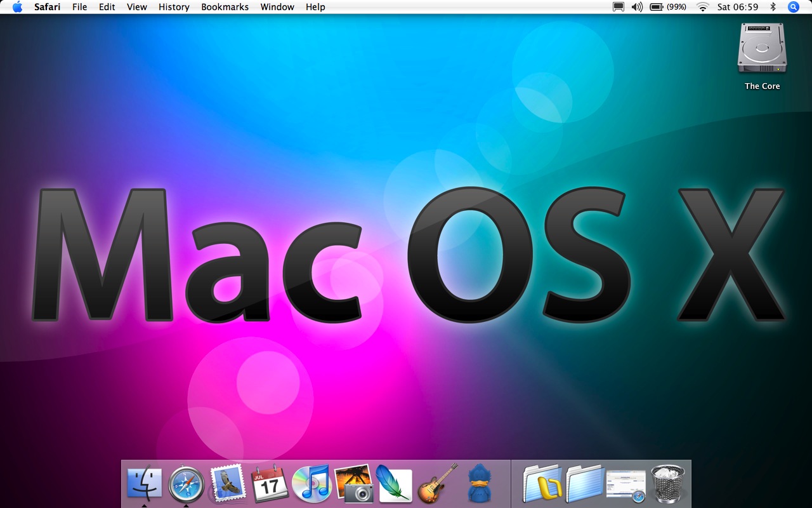Launch Adium blue duck in Dock
Image resolution: width=812 pixels, height=508 pixels.
click(478, 484)
